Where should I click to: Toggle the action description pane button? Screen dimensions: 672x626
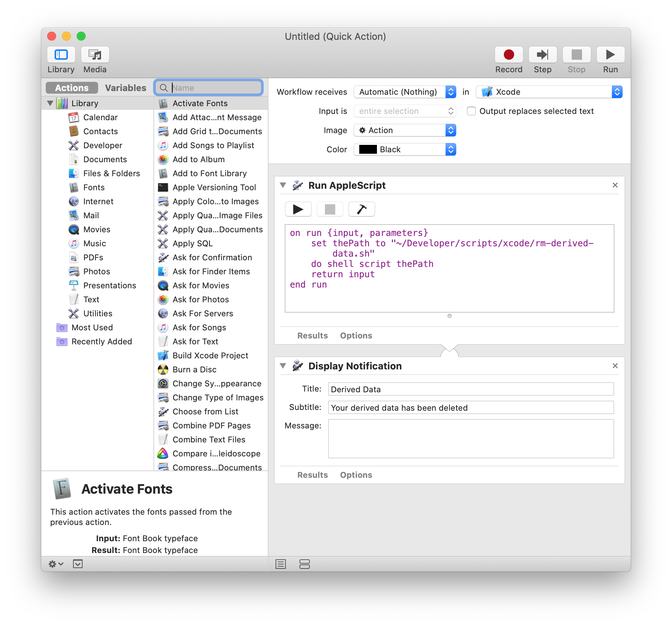(x=78, y=564)
